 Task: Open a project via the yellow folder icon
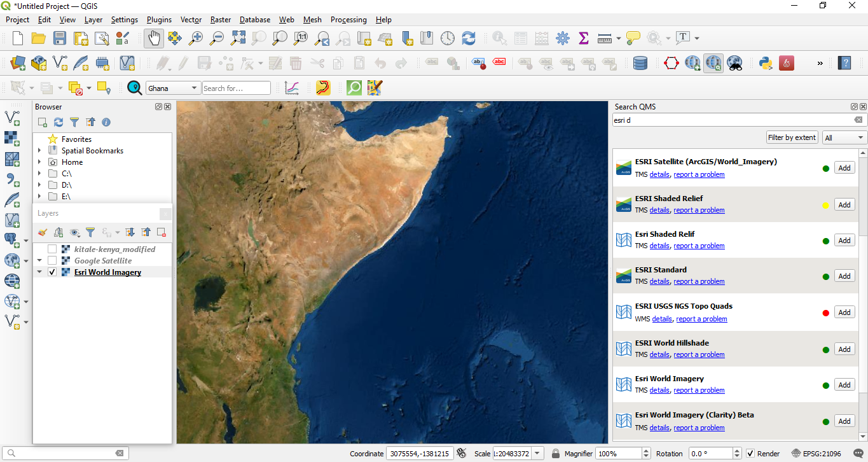38,38
